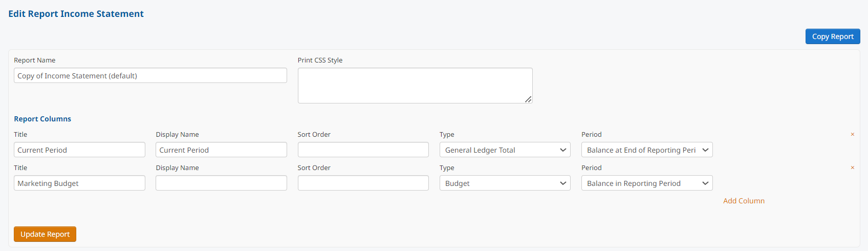This screenshot has height=251, width=868.
Task: Focus the Sort Order field for Current Period
Action: pyautogui.click(x=363, y=150)
